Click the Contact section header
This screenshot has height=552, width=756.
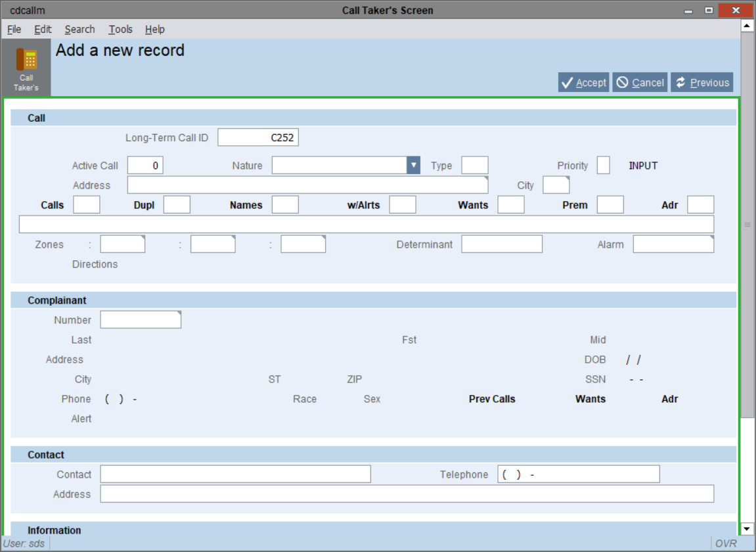(373, 455)
